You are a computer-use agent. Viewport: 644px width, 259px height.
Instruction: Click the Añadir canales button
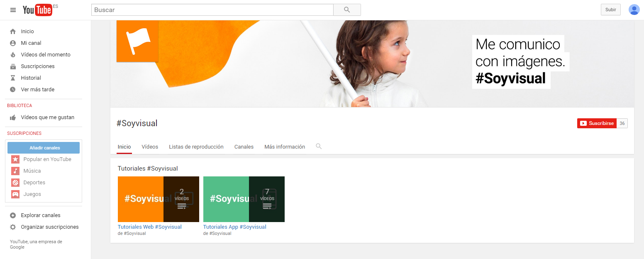[x=44, y=148]
